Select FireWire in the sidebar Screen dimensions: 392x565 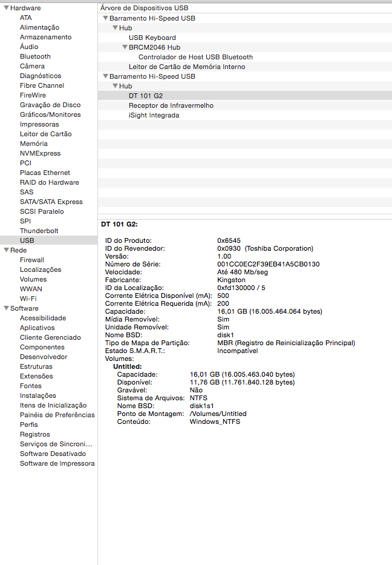click(33, 96)
